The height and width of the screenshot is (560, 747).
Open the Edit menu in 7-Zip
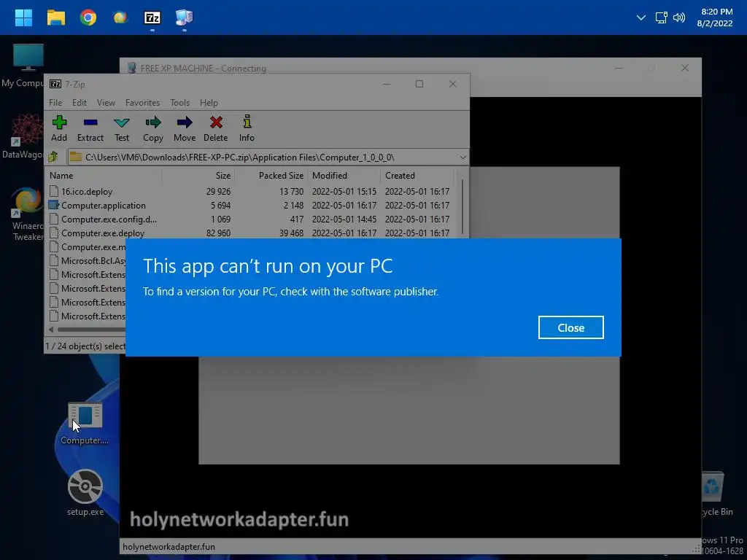[x=79, y=102]
